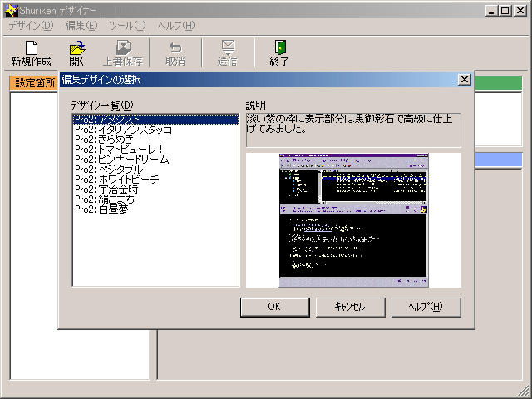Select Pro2:白昼夢 design
The height and width of the screenshot is (399, 532).
(x=155, y=209)
